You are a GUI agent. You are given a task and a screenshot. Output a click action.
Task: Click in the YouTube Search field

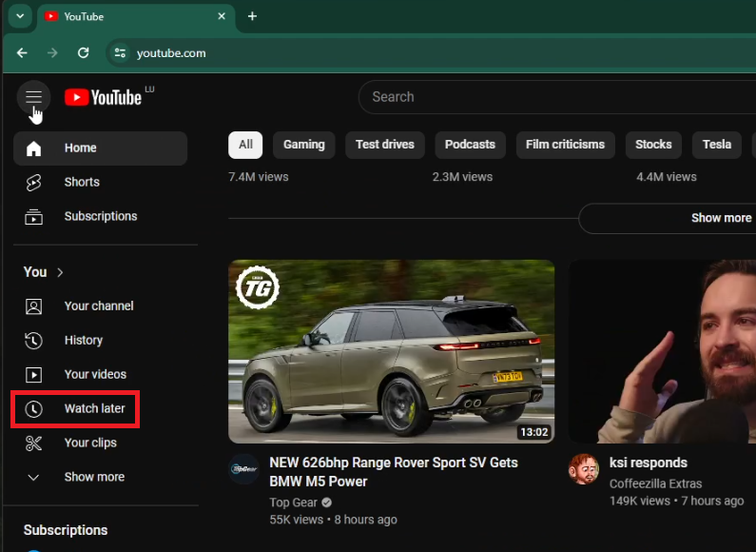click(x=552, y=97)
